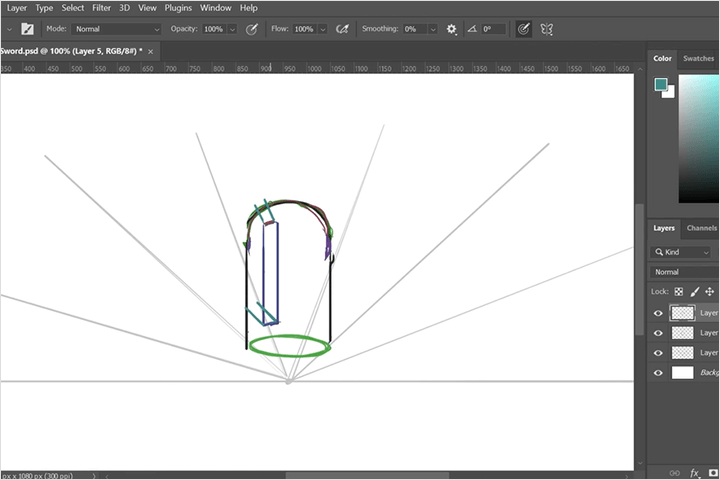Click the link layers icon

point(675,473)
